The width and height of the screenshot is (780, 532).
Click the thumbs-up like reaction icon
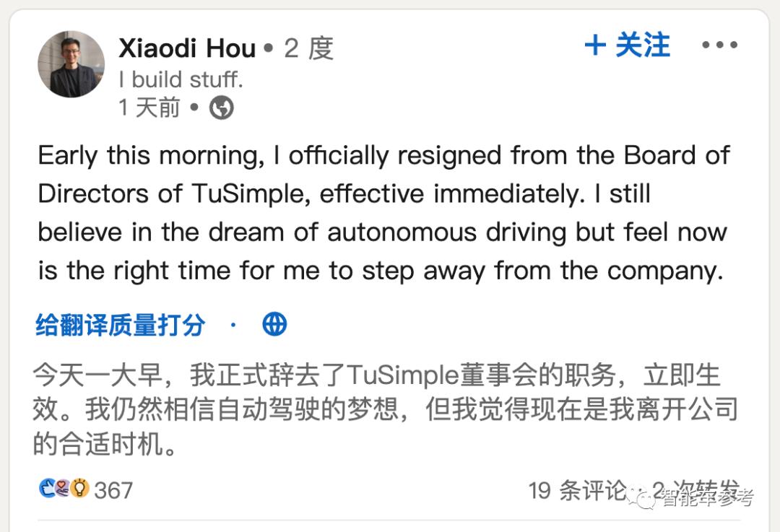[48, 489]
